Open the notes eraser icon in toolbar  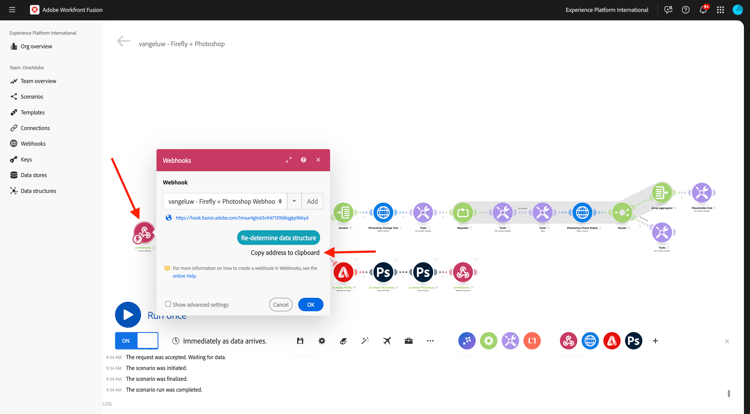[x=343, y=341]
